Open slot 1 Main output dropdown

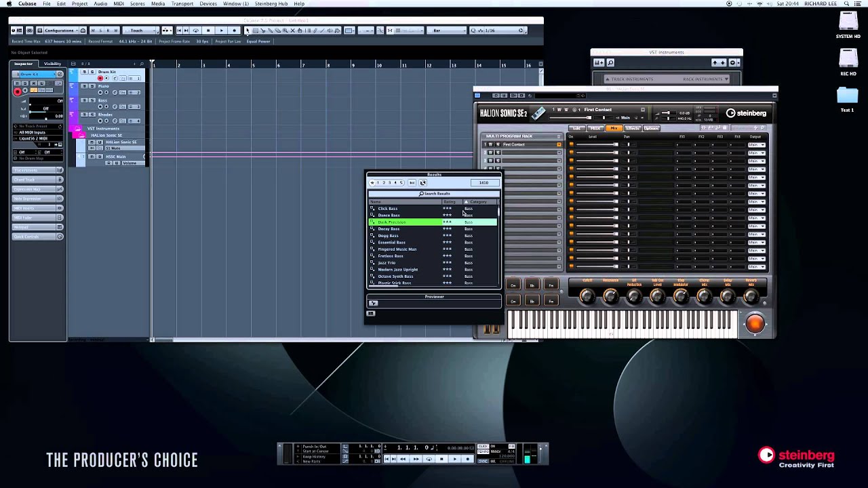tap(756, 144)
